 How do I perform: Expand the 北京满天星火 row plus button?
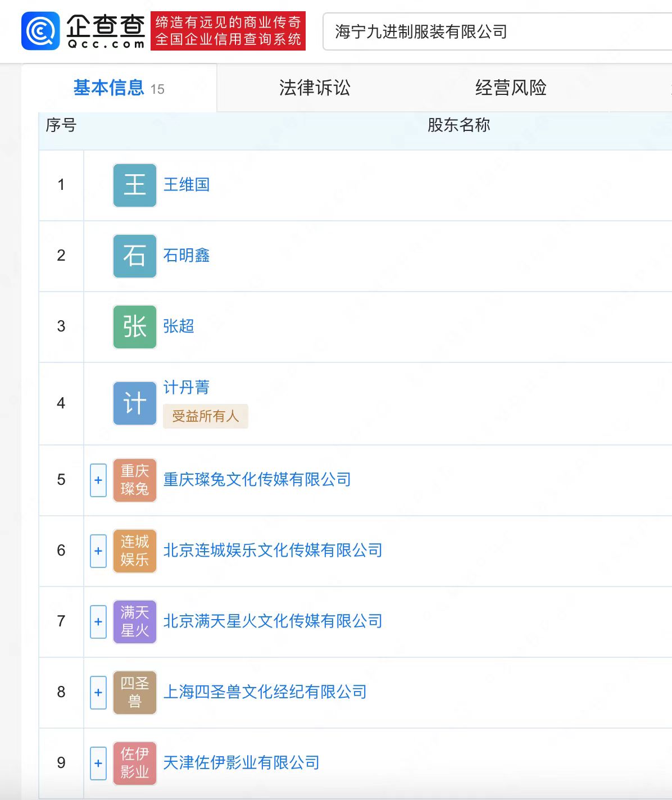coord(98,622)
